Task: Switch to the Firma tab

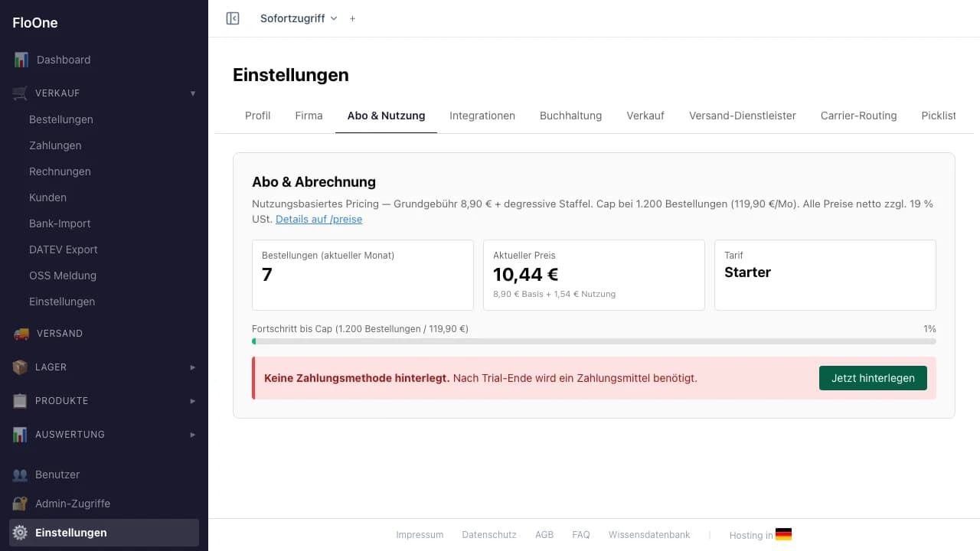Action: click(309, 116)
